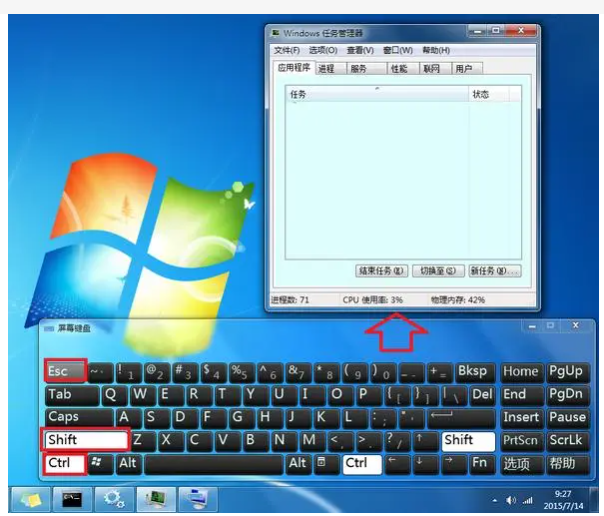Screen dimensions: 604x516
Task: Click the Del key
Action: (482, 395)
